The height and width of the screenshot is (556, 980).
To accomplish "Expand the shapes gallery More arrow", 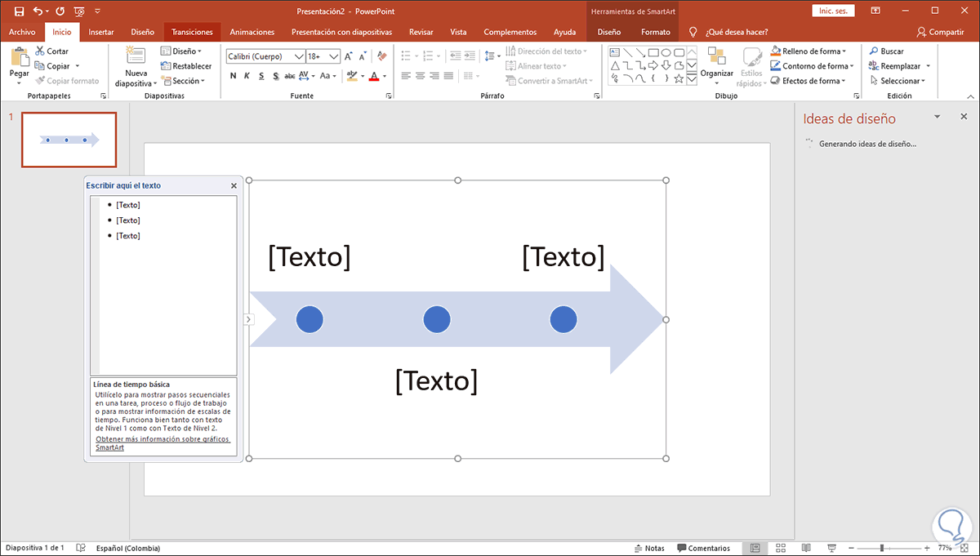I will point(692,78).
